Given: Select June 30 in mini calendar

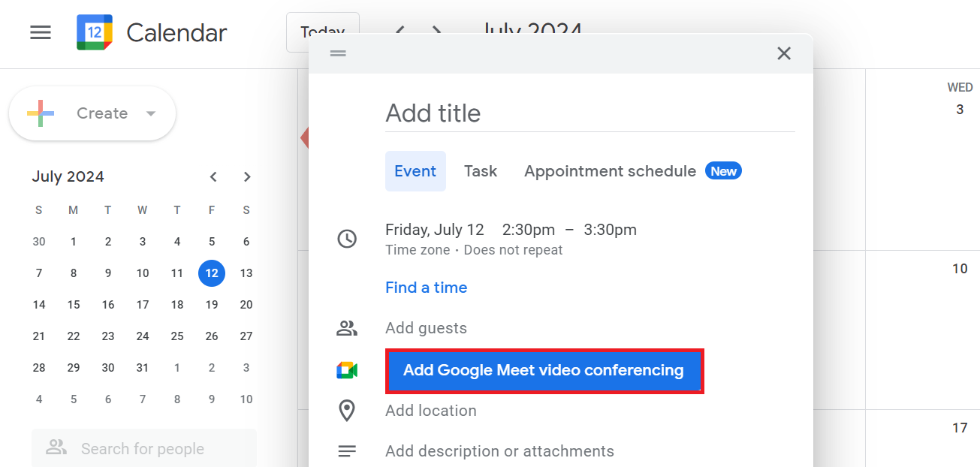Looking at the screenshot, I should tap(39, 242).
